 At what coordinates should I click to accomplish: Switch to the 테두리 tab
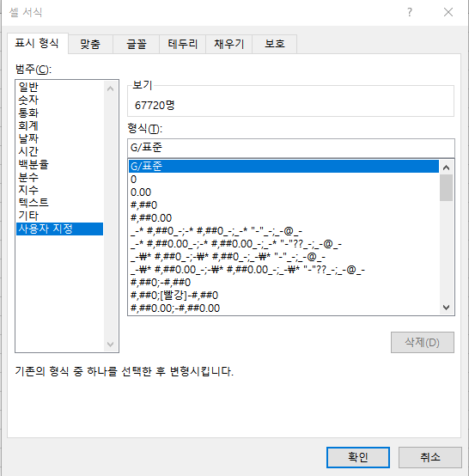(x=182, y=44)
